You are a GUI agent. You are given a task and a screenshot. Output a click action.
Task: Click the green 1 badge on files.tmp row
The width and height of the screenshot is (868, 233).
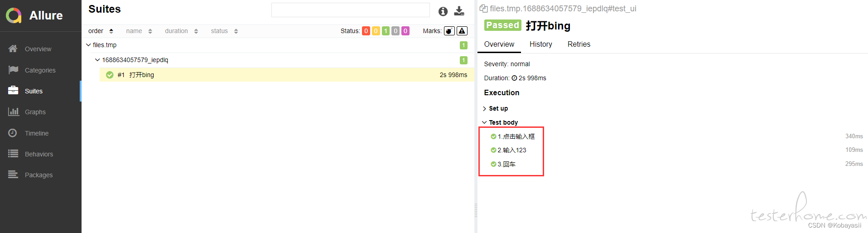click(463, 45)
